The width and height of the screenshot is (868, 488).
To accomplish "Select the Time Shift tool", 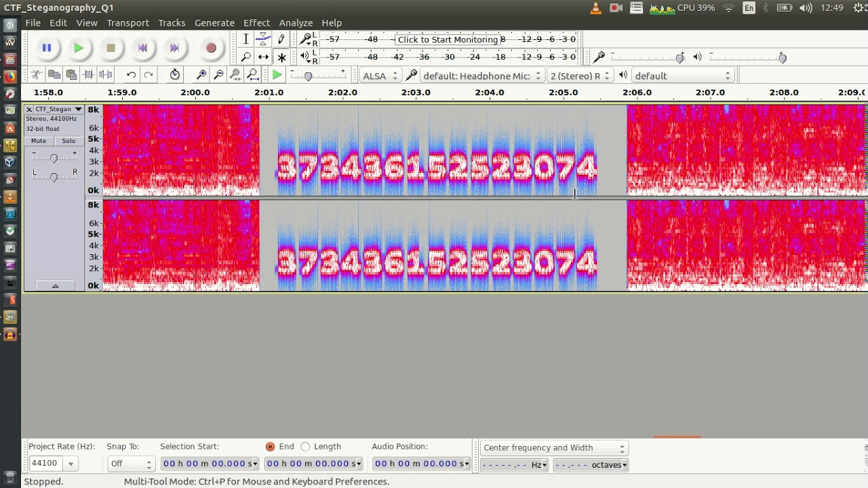I will (264, 58).
